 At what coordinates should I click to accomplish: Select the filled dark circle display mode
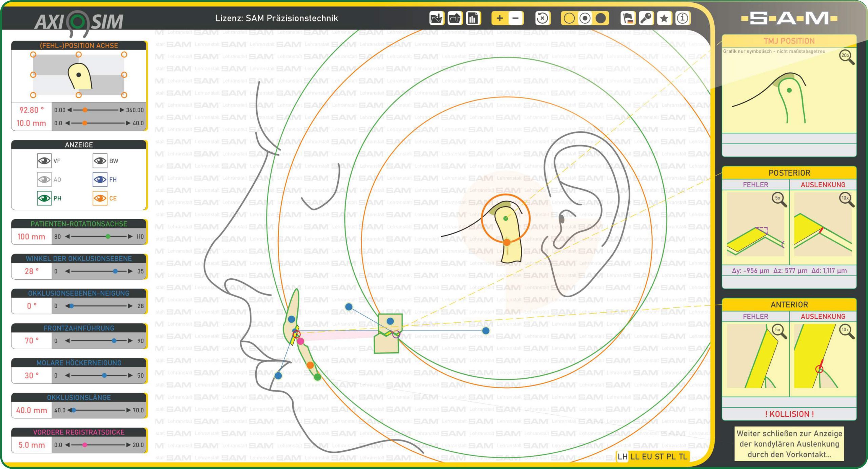600,18
